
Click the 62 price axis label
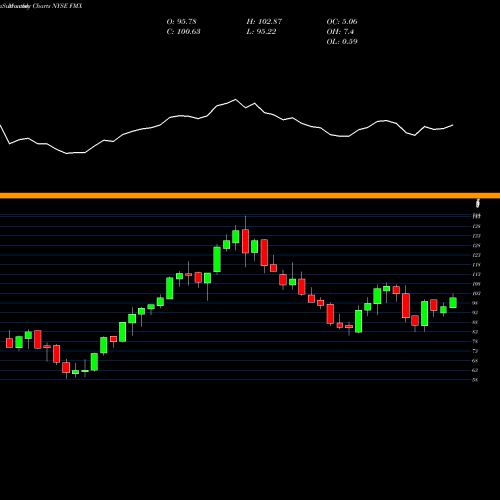click(x=475, y=370)
